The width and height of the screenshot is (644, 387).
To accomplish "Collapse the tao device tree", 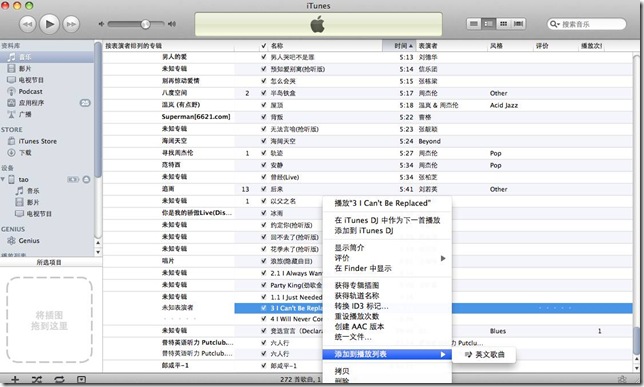I will [x=3, y=179].
